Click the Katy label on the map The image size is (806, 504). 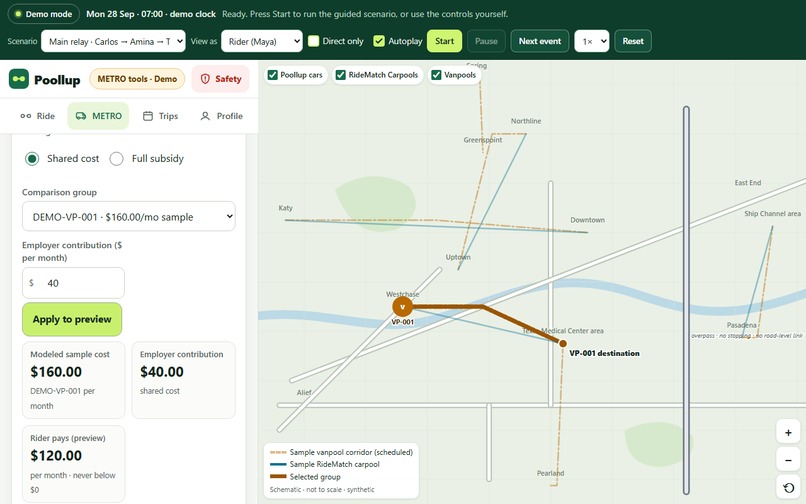[285, 208]
